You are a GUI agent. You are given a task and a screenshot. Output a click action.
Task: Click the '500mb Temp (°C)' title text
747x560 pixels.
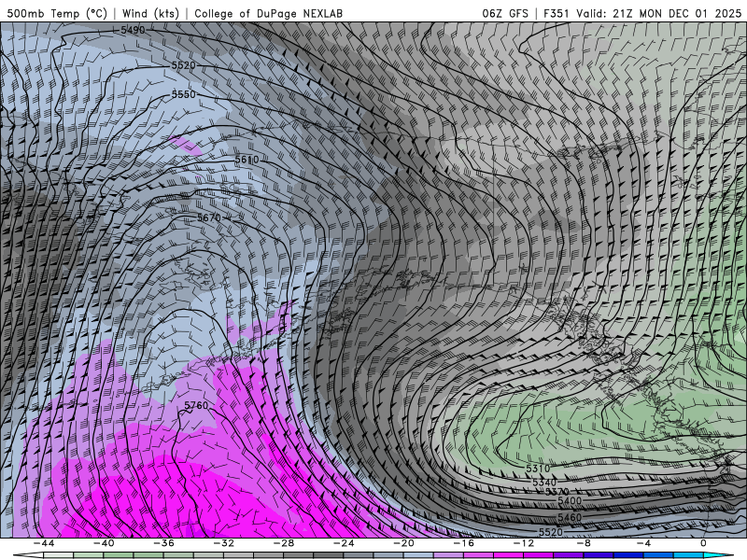[57, 13]
